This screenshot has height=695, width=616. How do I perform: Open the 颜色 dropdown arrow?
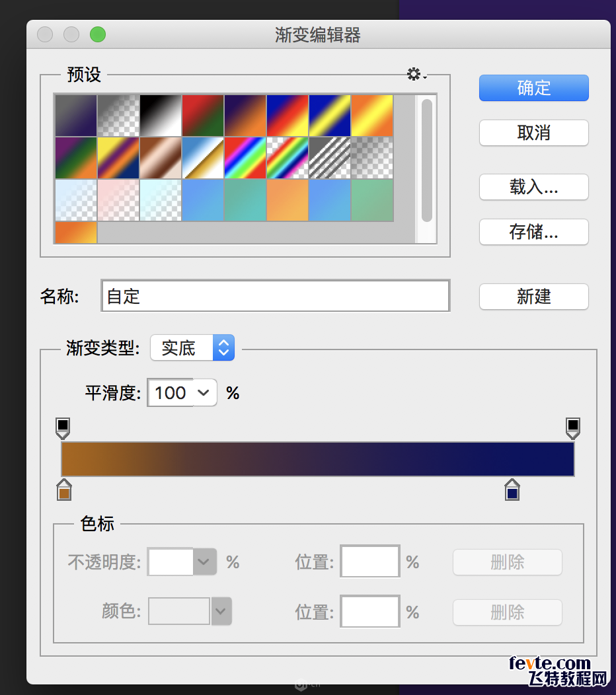221,611
